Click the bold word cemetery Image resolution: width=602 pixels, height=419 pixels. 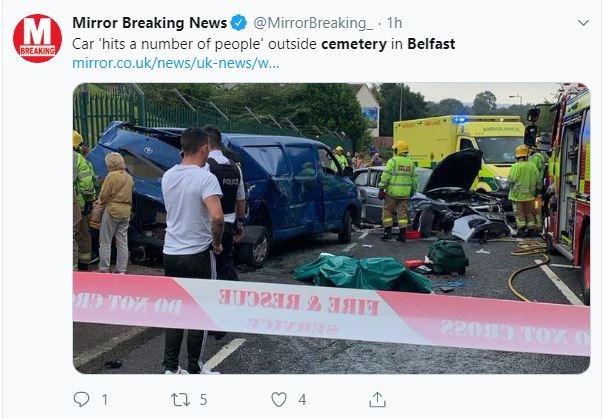tap(354, 44)
